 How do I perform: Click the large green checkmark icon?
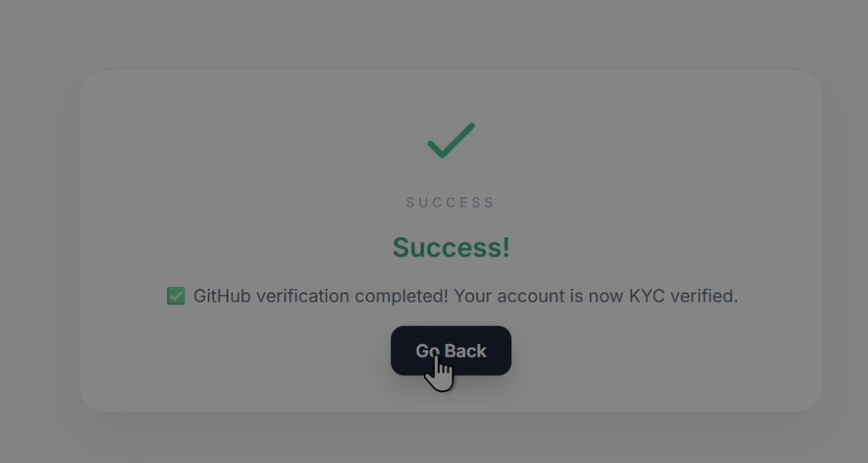point(451,141)
